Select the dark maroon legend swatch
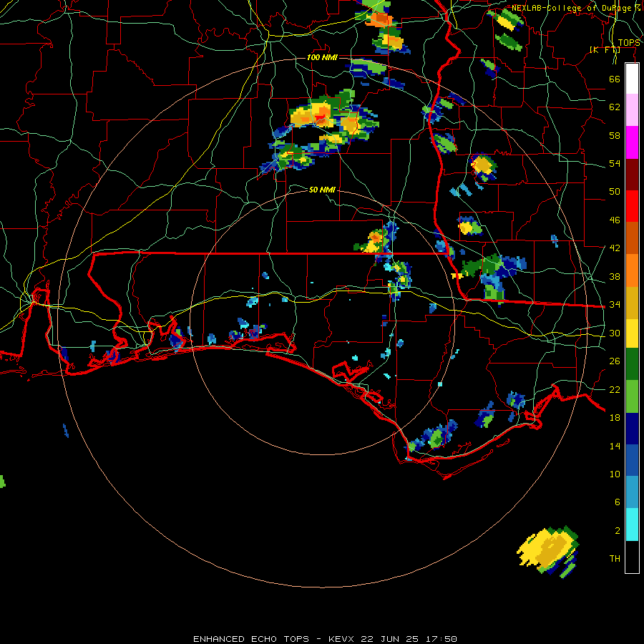The image size is (644, 644). tap(632, 174)
